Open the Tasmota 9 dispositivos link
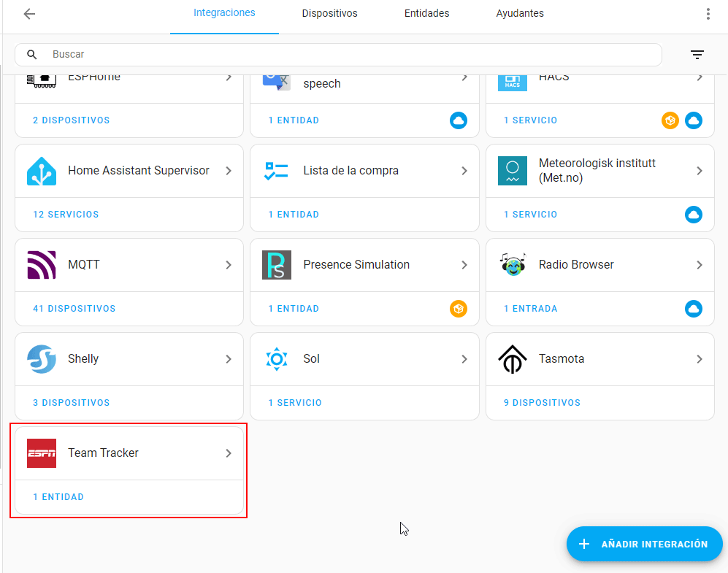 pos(542,403)
